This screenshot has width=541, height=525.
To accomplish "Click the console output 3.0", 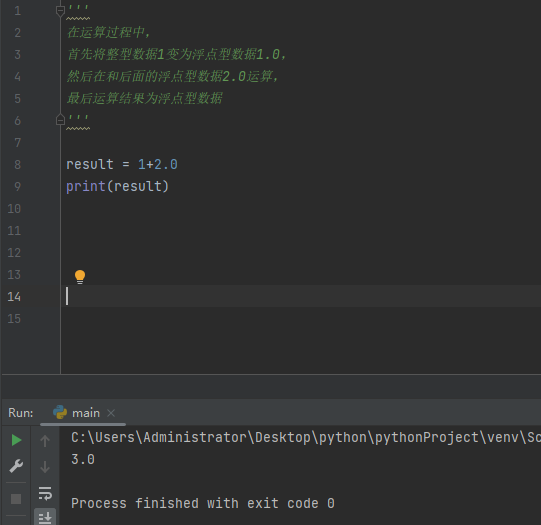I will (x=83, y=459).
